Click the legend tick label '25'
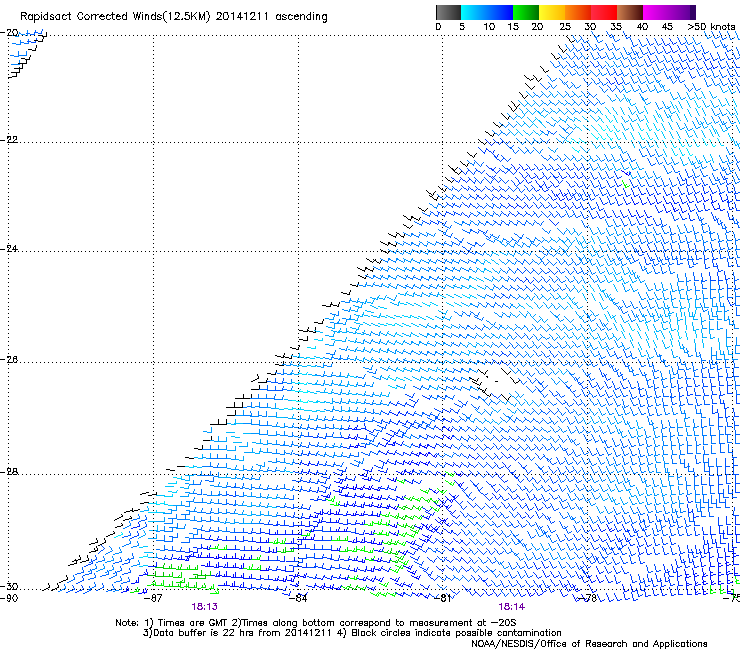Screen dimensions: 740x650 tap(565, 27)
